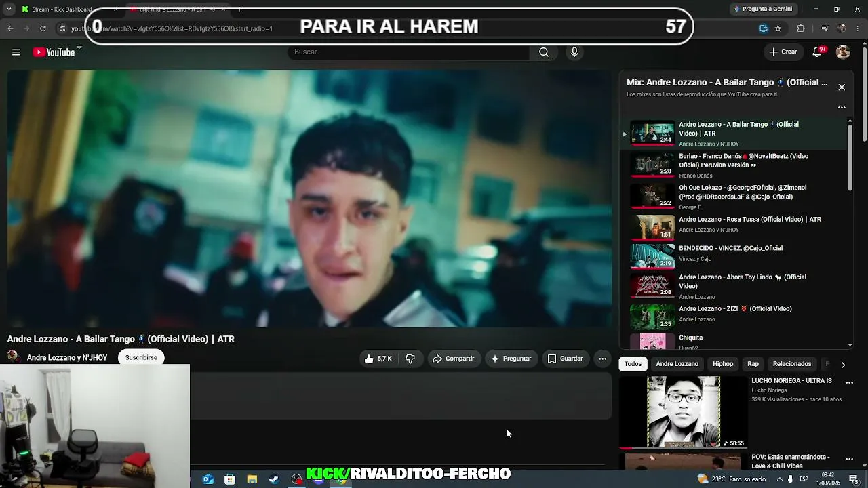Click the page vertical scrollbar
The image size is (868, 488).
tap(864, 94)
